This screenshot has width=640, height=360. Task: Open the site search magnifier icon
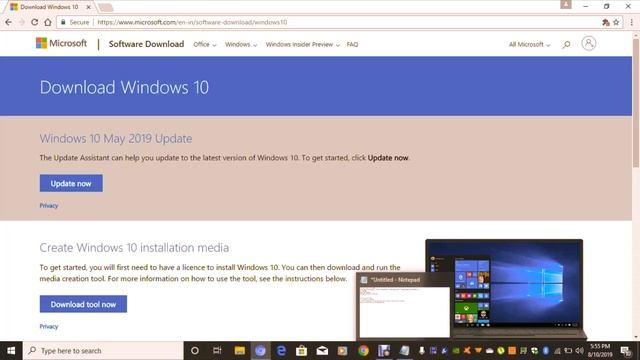pos(566,44)
